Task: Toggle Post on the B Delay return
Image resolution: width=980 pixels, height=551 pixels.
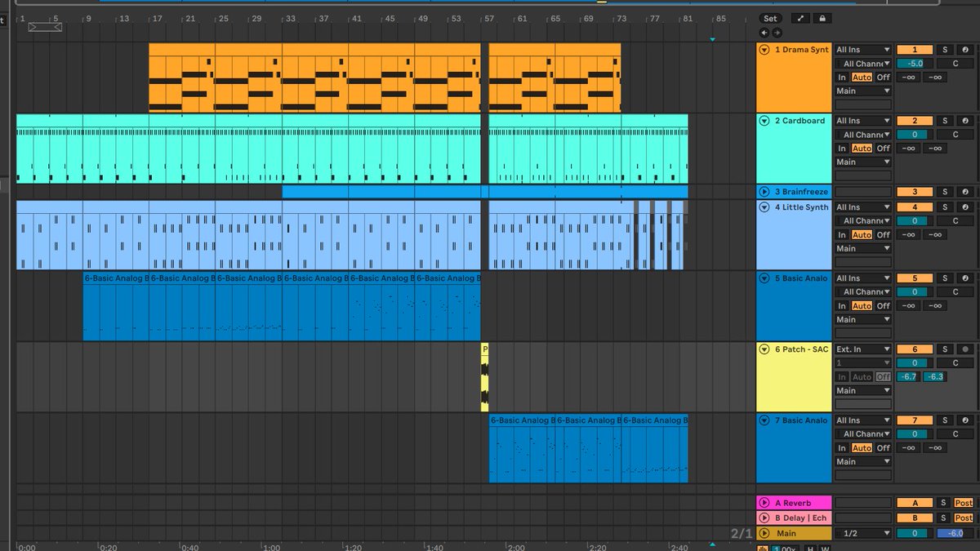Action: coord(964,518)
